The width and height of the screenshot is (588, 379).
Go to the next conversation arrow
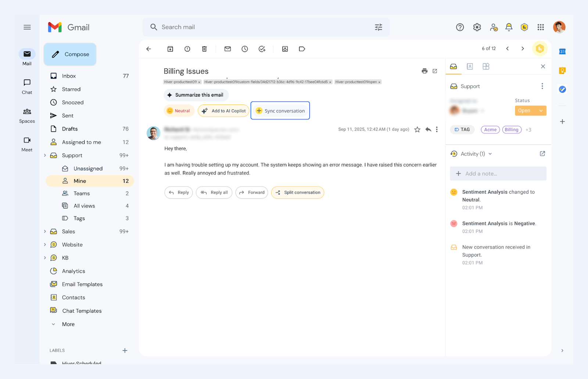(x=523, y=49)
